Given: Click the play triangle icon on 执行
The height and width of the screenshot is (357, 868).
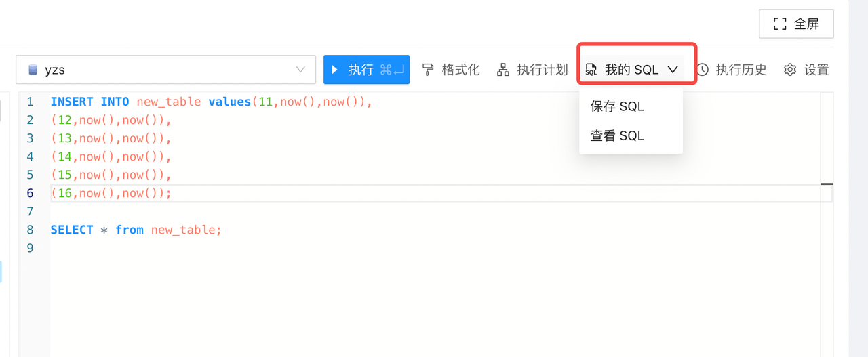Looking at the screenshot, I should (x=334, y=70).
